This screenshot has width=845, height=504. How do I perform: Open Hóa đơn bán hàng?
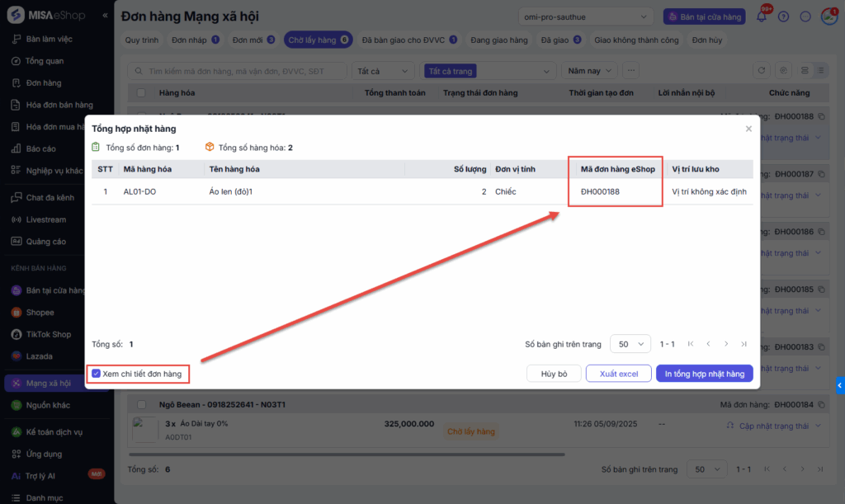pos(59,105)
